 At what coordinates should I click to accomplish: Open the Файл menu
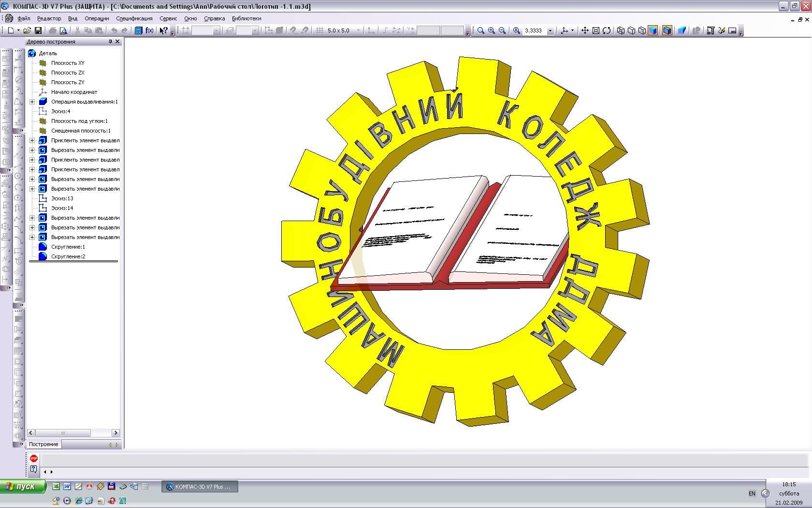[24, 18]
